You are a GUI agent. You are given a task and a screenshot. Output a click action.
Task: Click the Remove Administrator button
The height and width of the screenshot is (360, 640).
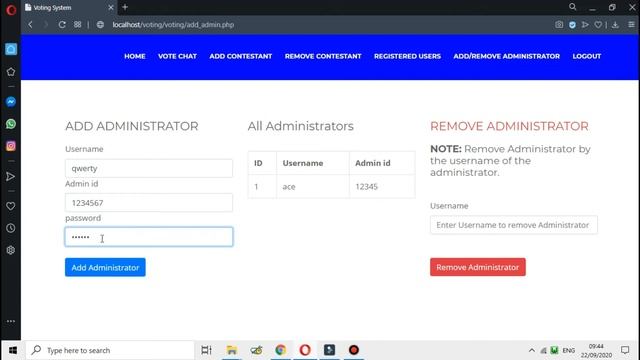pos(478,267)
